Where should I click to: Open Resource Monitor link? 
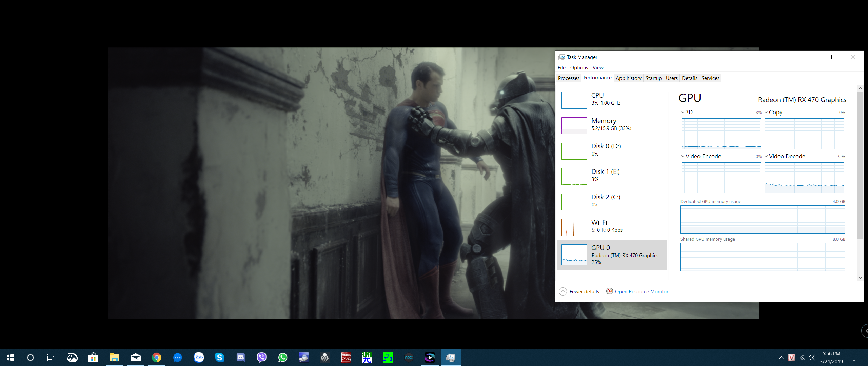(x=642, y=292)
